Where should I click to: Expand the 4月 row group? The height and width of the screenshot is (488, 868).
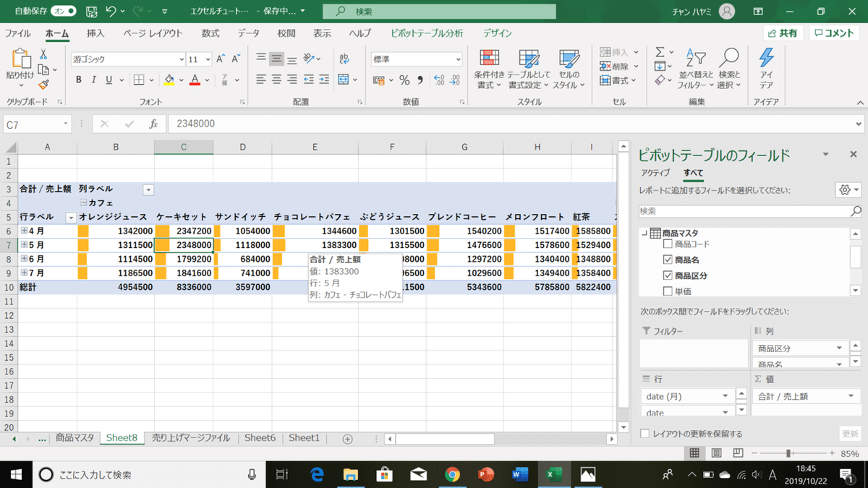(x=24, y=231)
